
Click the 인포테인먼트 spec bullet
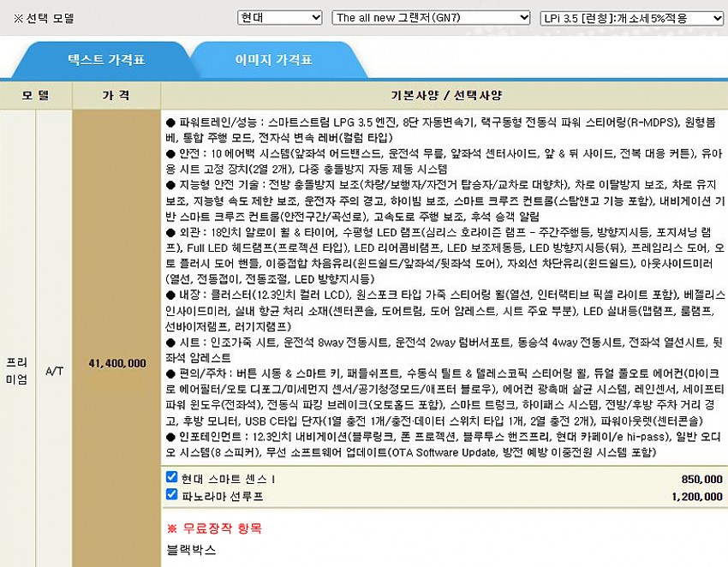click(x=205, y=439)
